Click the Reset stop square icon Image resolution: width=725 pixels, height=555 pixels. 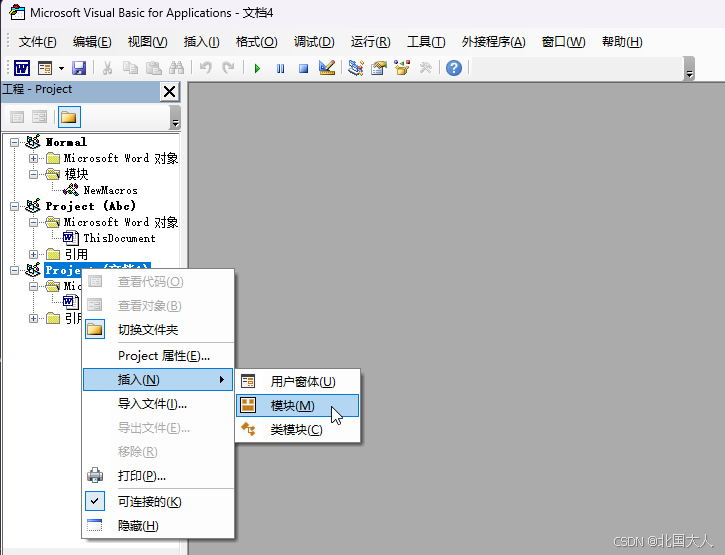[303, 68]
